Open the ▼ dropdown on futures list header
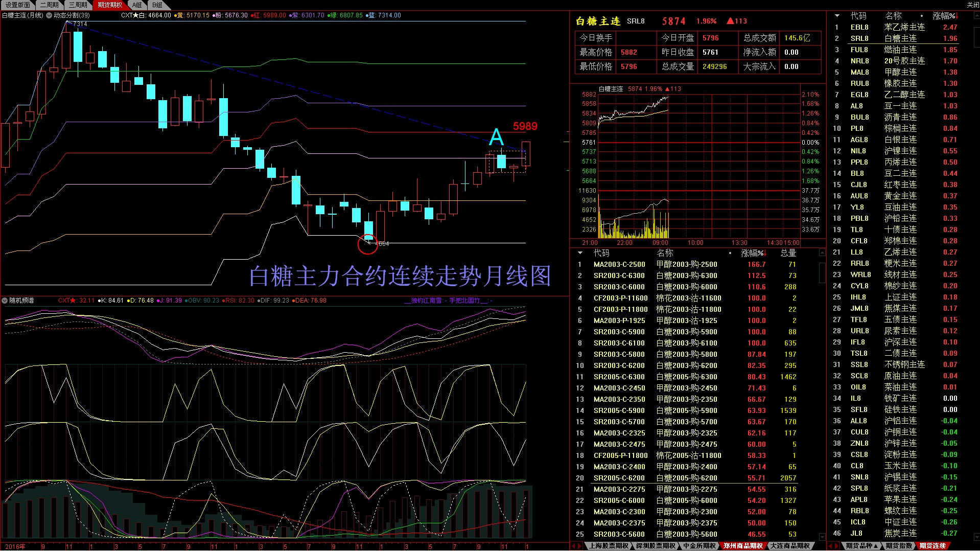This screenshot has height=551, width=980. click(837, 16)
